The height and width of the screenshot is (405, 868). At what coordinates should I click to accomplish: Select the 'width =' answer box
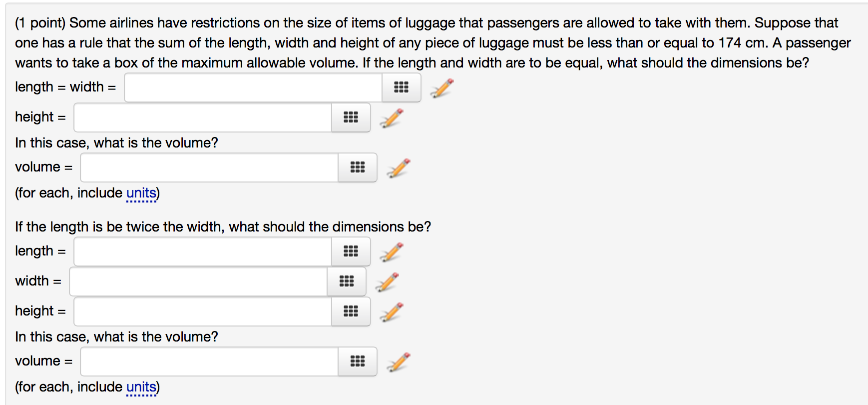pyautogui.click(x=198, y=281)
